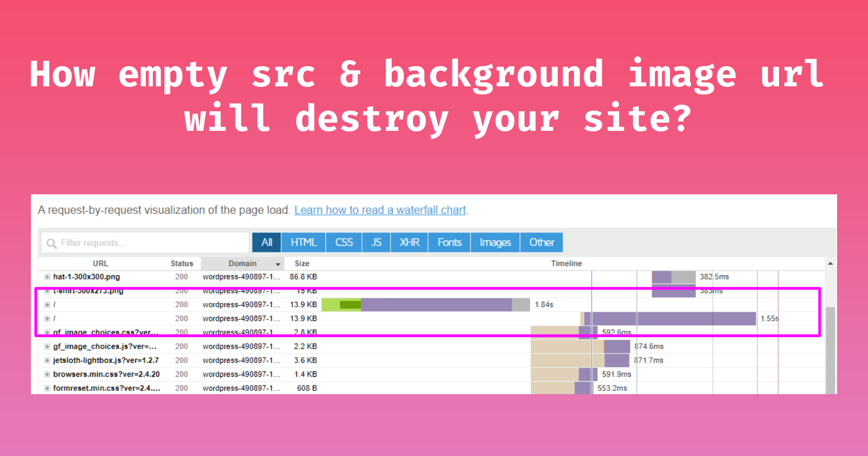Click the 1.84s timing label

click(544, 305)
